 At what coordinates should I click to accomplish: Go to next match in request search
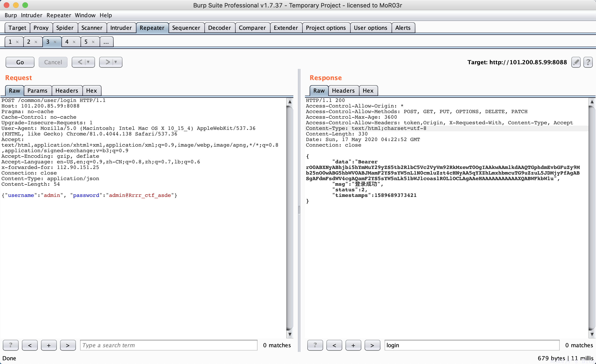tap(68, 345)
